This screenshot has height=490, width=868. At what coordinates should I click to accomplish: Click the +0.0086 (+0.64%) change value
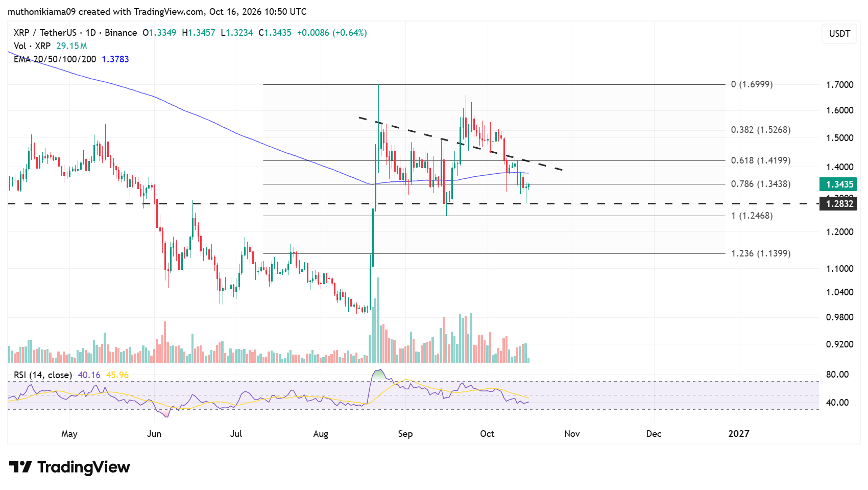pos(332,33)
